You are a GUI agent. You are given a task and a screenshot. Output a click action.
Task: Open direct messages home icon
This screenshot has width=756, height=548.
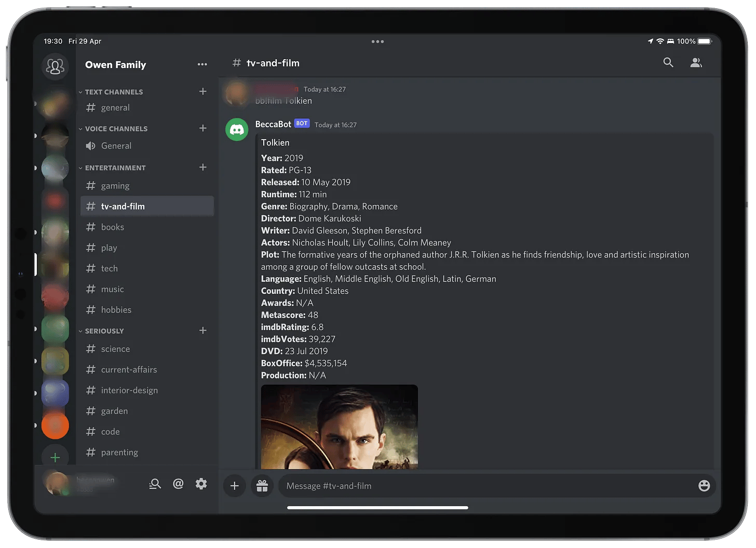[55, 66]
